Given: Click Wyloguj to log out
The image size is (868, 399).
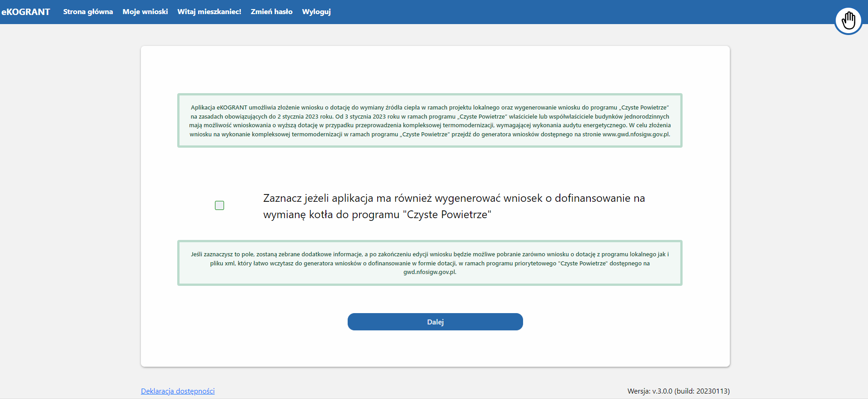Looking at the screenshot, I should (x=316, y=12).
